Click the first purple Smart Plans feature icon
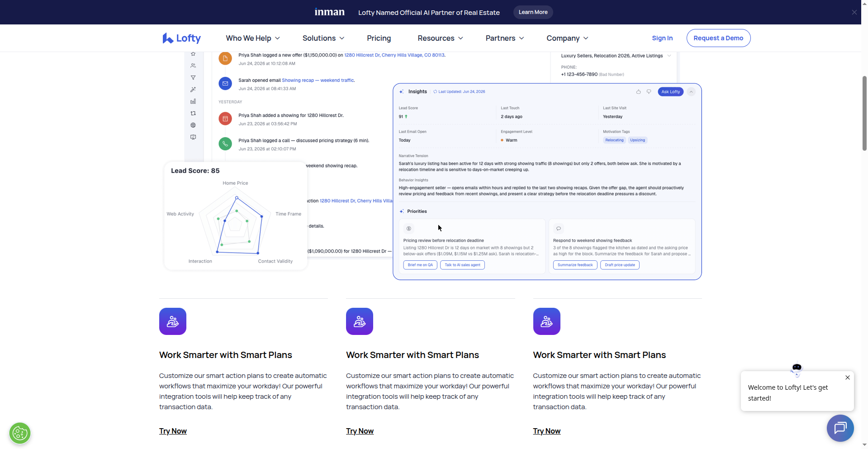Viewport: 868px width, 449px height. [x=173, y=321]
